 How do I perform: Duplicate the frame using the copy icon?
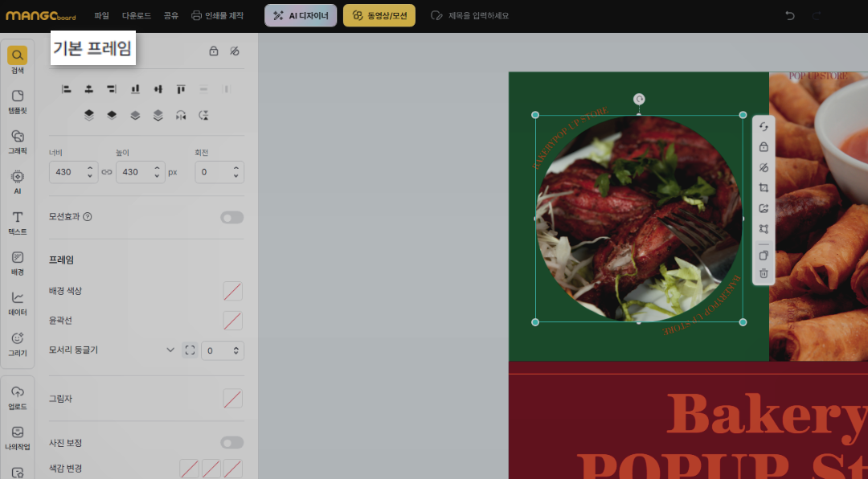click(x=764, y=256)
